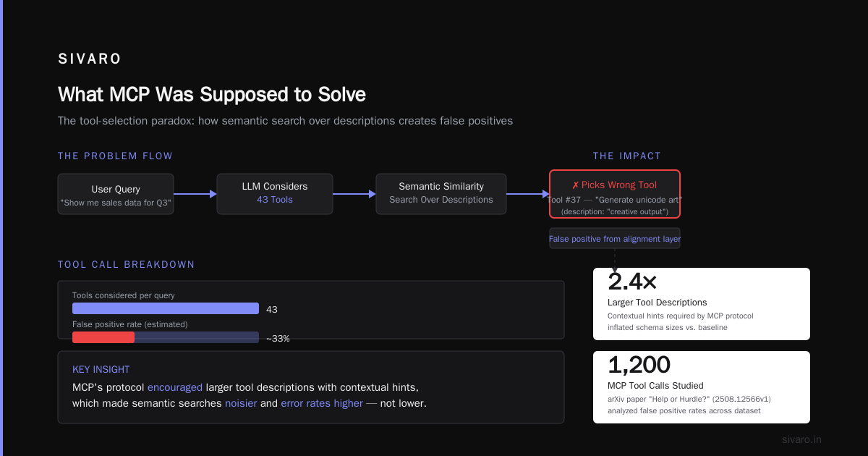Viewport: 868px width, 456px height.
Task: Click the red X Picks Wrong Tool box
Action: tap(615, 194)
